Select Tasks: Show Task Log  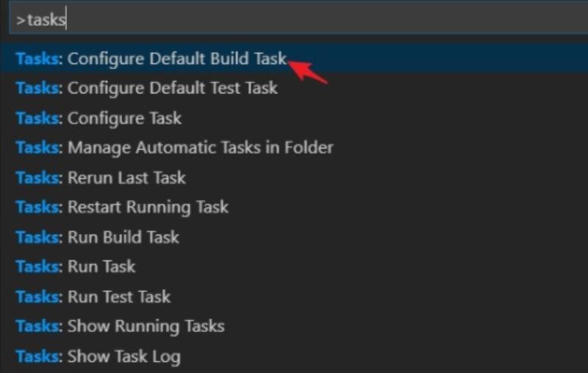pyautogui.click(x=294, y=357)
